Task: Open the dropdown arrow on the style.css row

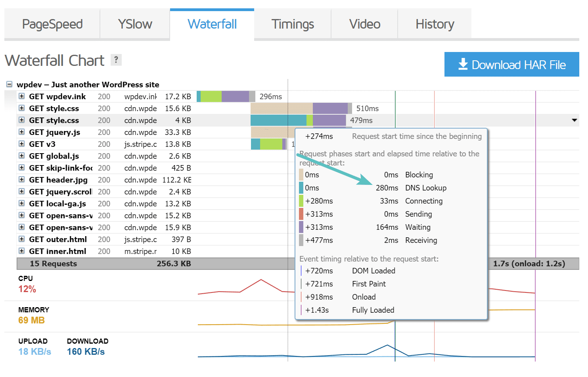Action: pyautogui.click(x=574, y=120)
